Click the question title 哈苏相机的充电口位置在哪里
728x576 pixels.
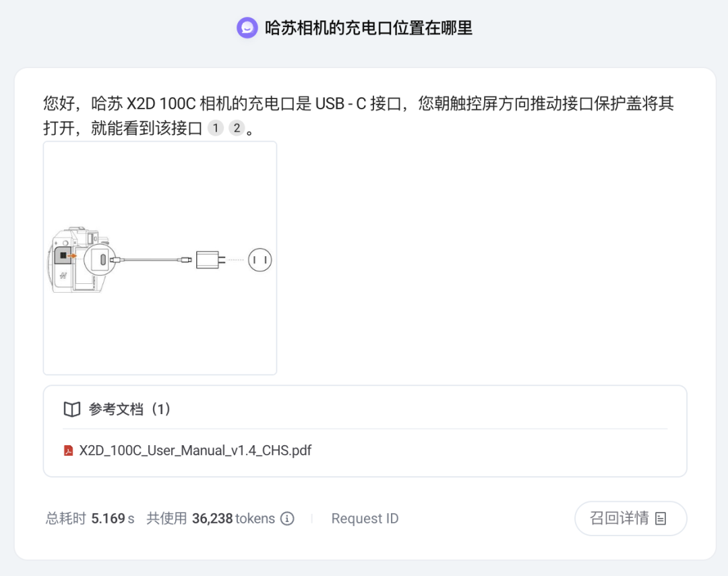pos(369,28)
